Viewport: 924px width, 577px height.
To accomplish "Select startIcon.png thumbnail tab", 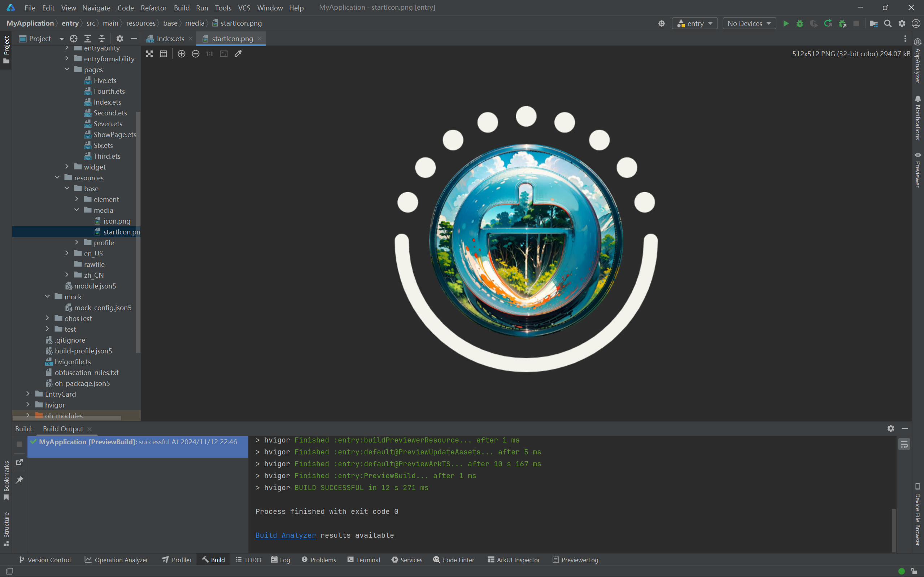I will point(231,38).
